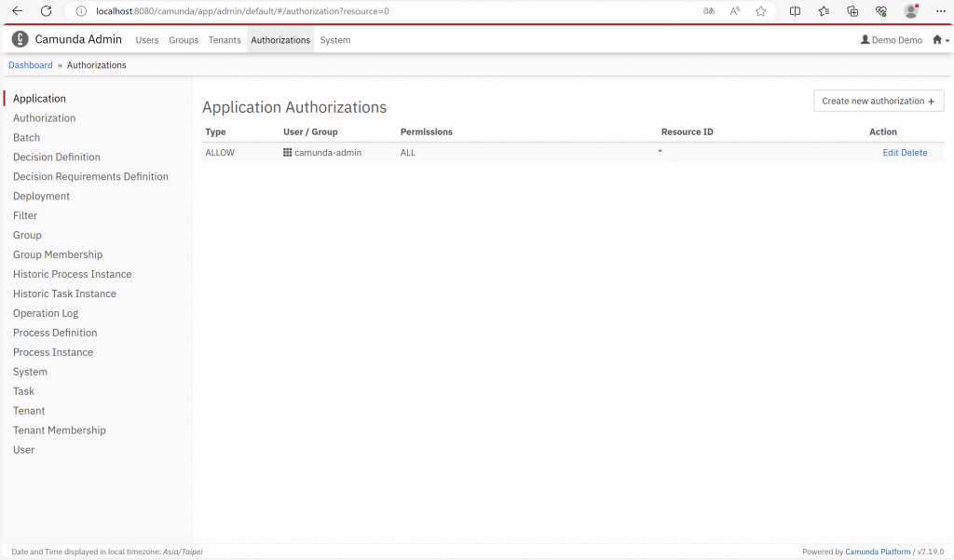Click the ALLOW type cell
The image size is (954, 560).
pos(220,153)
